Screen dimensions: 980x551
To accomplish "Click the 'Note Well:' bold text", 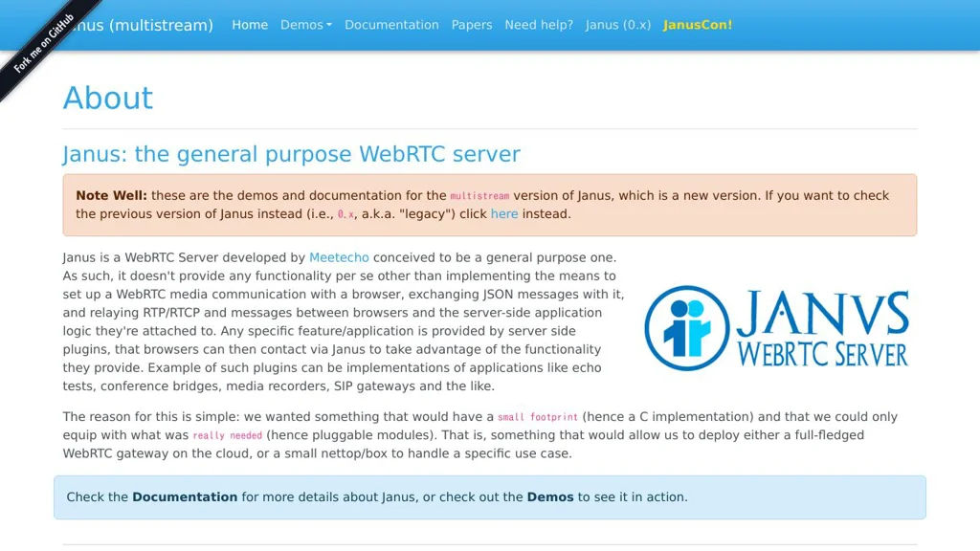I will pos(111,195).
